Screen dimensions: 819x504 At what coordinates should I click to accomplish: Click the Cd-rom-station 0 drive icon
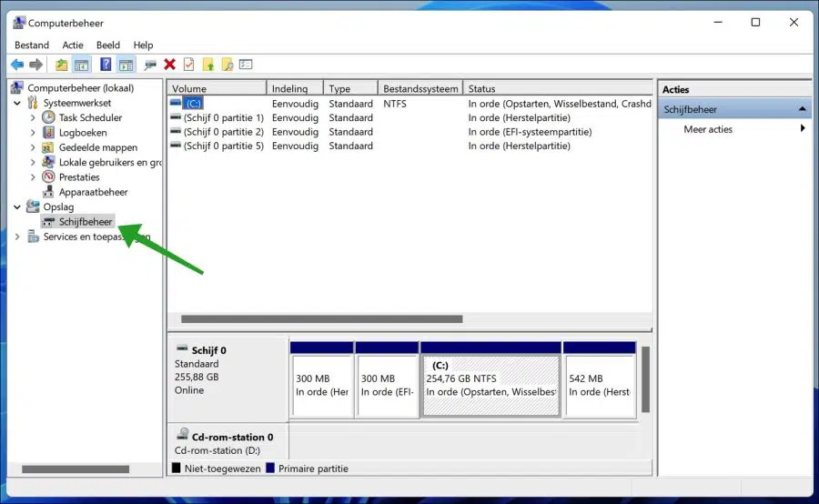182,434
